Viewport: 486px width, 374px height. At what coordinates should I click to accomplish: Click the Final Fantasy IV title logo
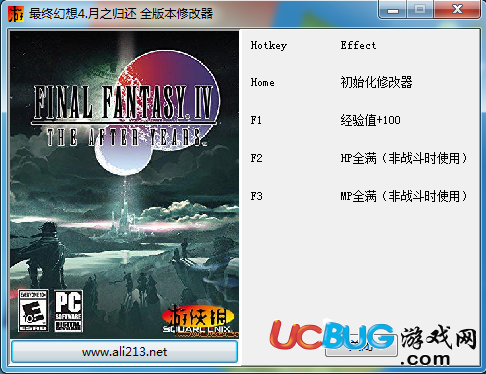tap(123, 102)
